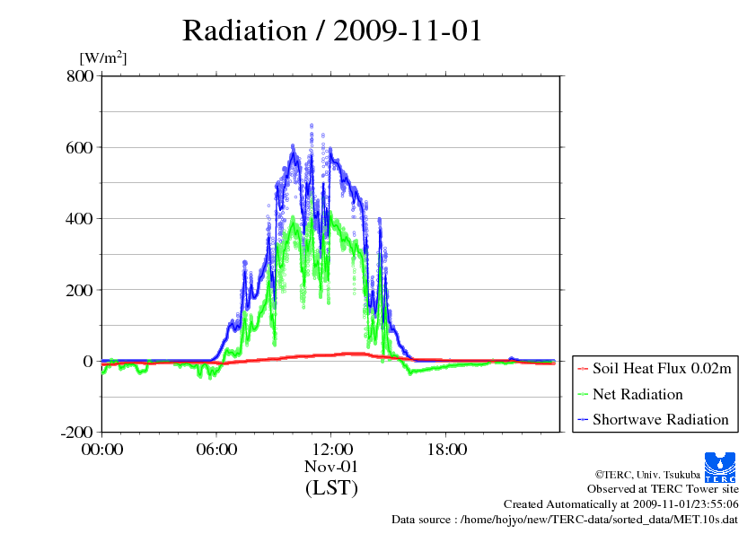Click the '0' y-axis value
Viewport: 756px width, 534px height.
[88, 362]
